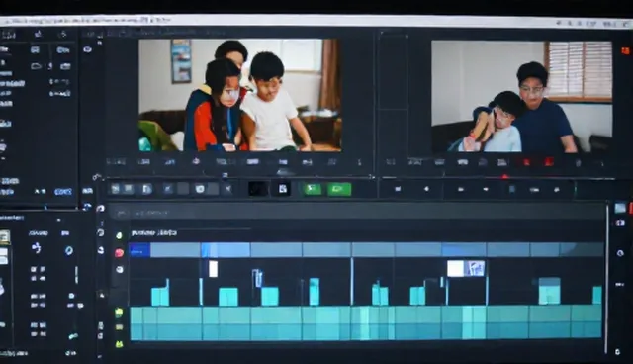This screenshot has height=364, width=633.
Task: Select the small white clip on the second track
Action: point(214,269)
